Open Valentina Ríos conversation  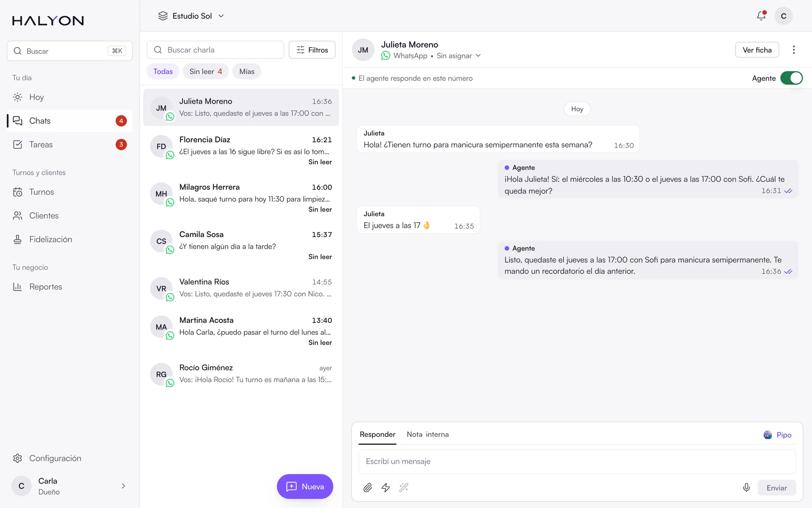coord(241,288)
